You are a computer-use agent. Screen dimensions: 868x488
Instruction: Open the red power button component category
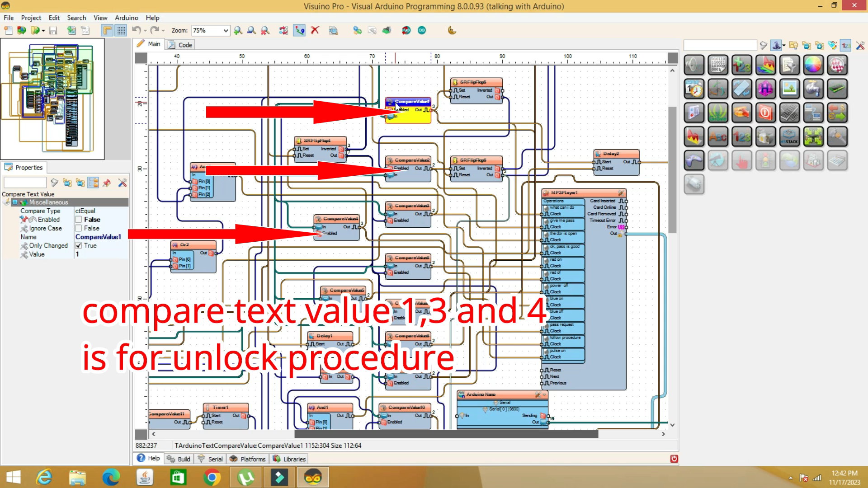(x=765, y=113)
